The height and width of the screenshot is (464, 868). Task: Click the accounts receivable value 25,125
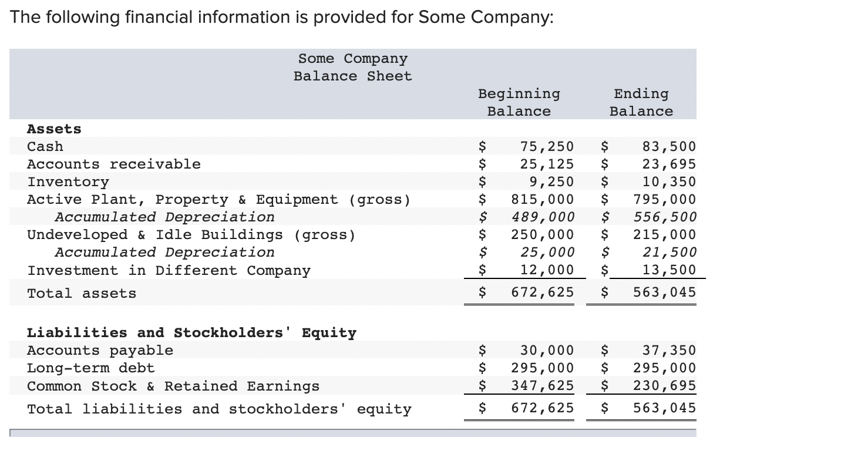547,164
